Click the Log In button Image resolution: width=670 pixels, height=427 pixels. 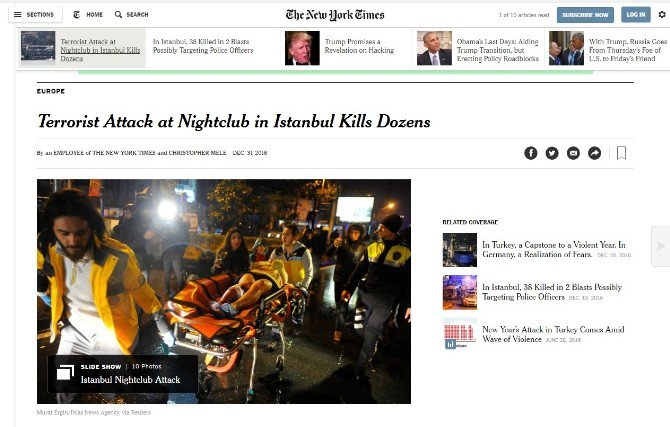[x=636, y=15]
